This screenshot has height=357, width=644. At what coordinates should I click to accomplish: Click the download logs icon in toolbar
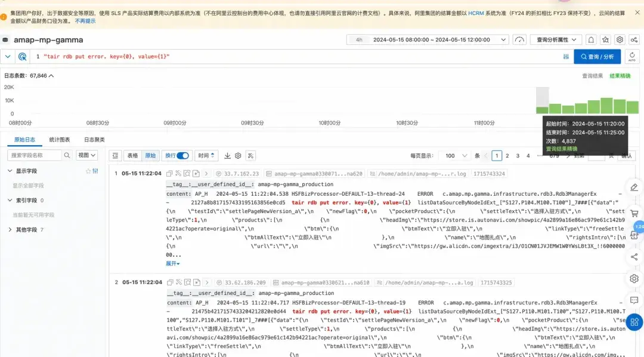228,156
